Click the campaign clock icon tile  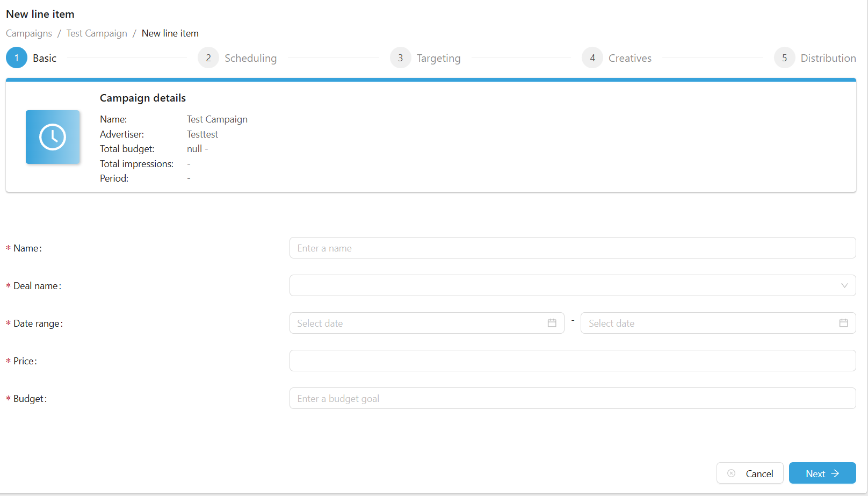click(x=53, y=137)
